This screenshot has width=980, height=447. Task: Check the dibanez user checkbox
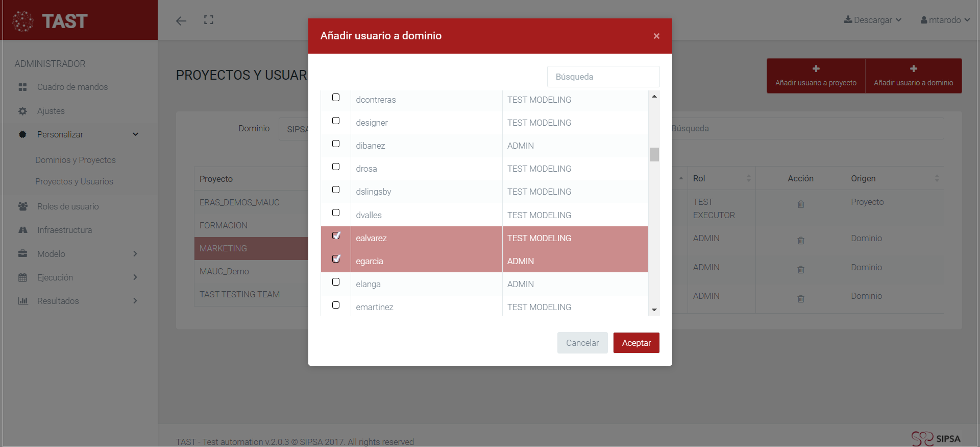336,144
